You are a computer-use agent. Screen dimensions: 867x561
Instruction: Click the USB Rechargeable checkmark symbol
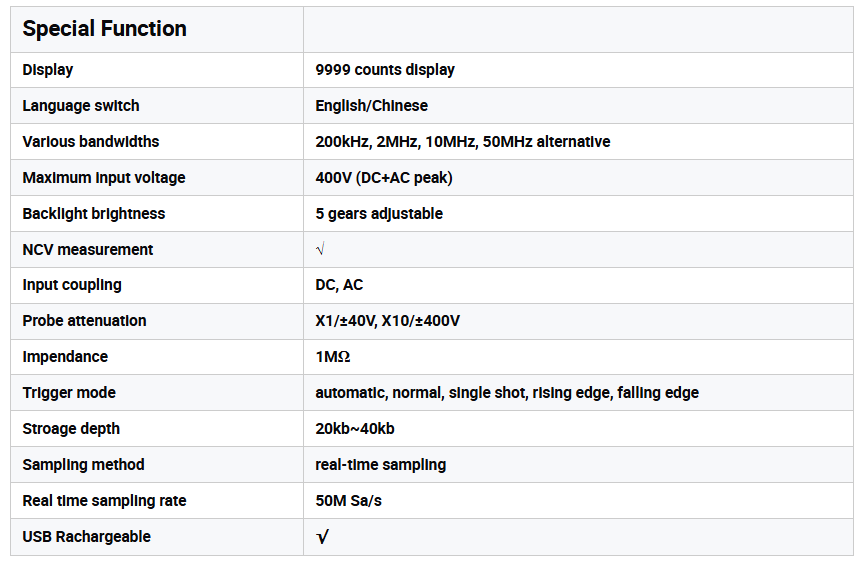tap(322, 537)
